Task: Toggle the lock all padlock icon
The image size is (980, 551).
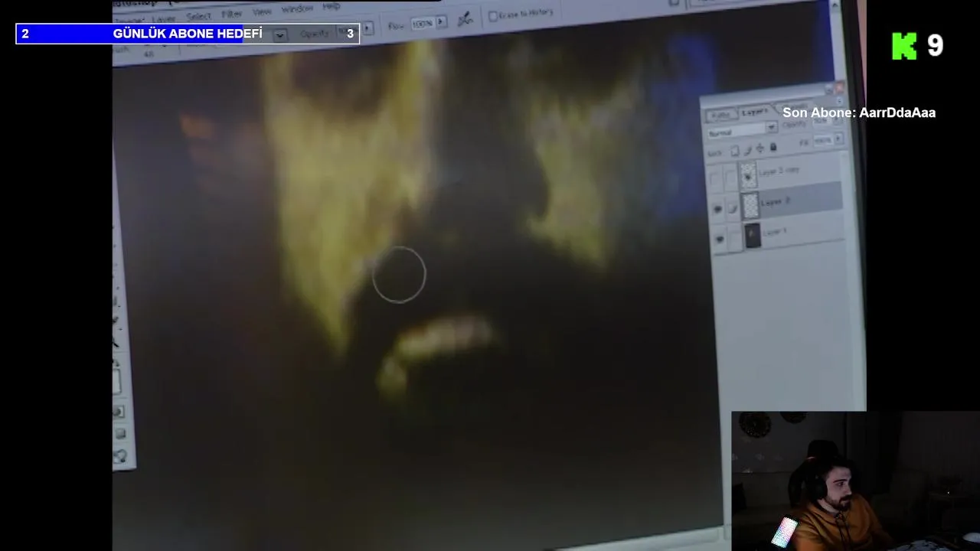Action: tap(773, 146)
